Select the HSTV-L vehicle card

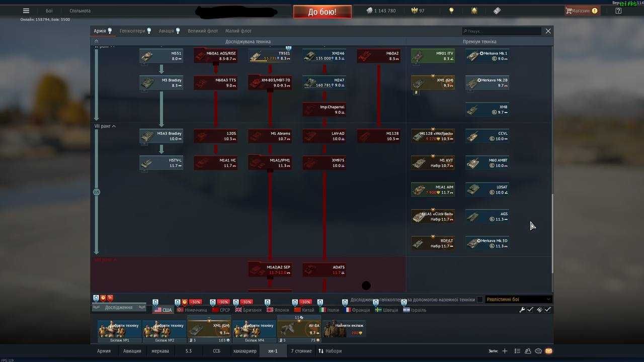(161, 163)
